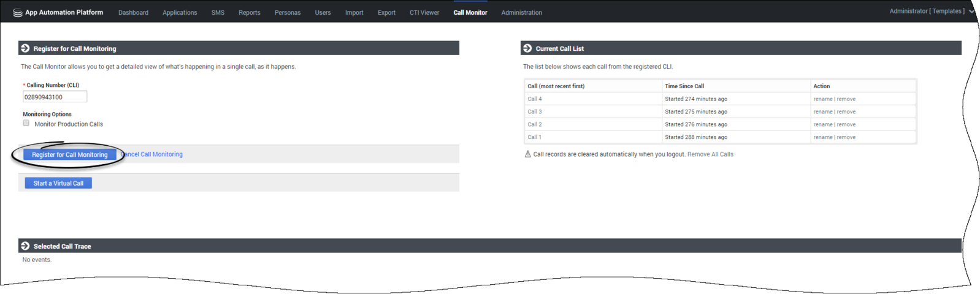The image size is (980, 294).
Task: Click the Start a Virtual Call button
Action: pyautogui.click(x=58, y=183)
